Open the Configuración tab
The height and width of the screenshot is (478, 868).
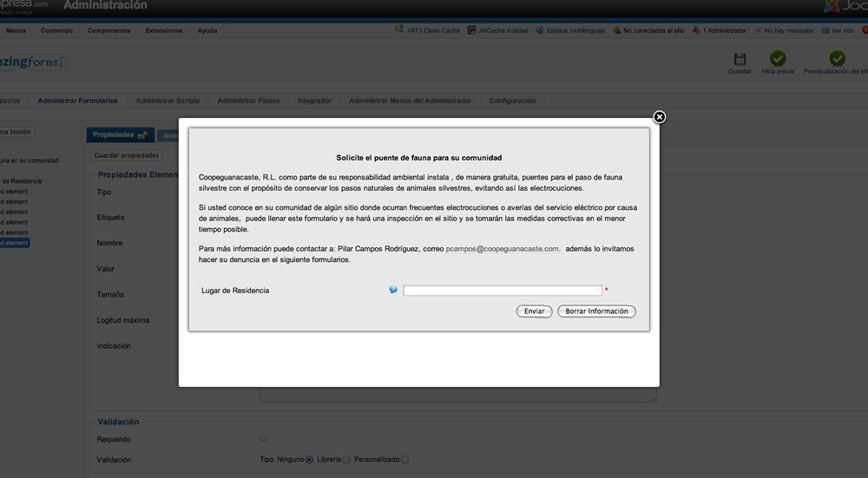[x=512, y=101]
